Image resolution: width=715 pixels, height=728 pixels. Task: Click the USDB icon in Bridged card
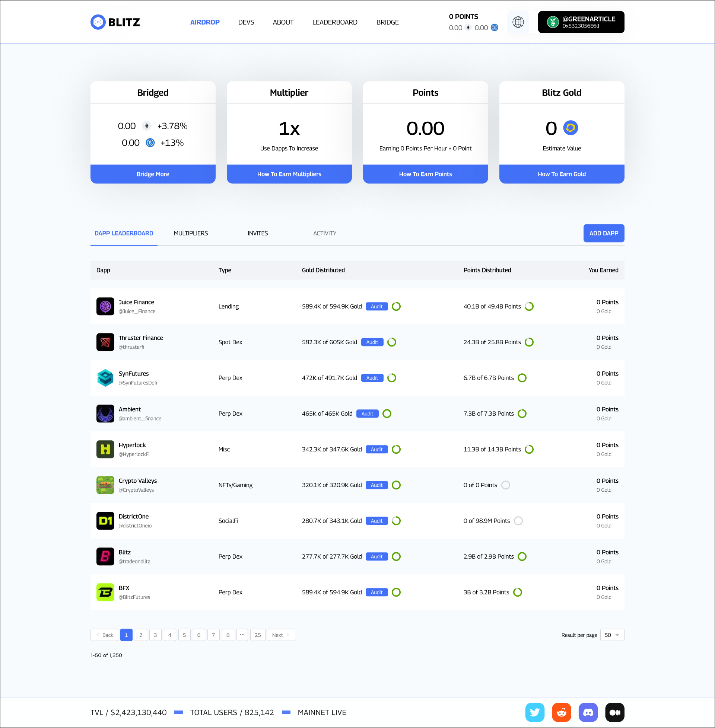150,143
